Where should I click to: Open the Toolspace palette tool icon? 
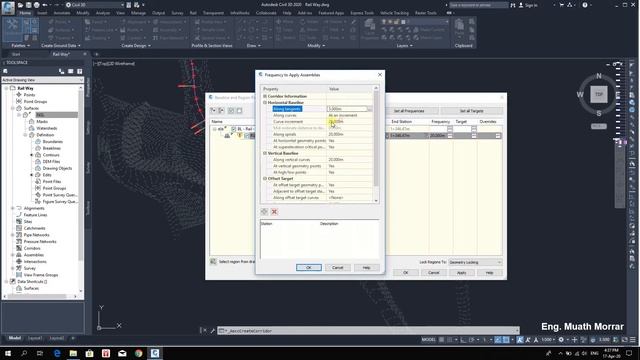coord(12,29)
